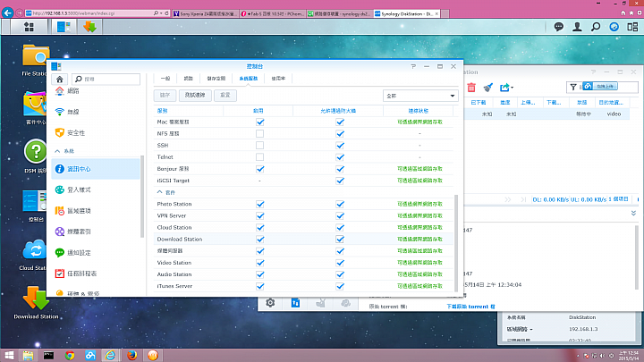Collapse the System group in Control Panel sidebar
Screen dimensions: 644x362
pos(57,151)
